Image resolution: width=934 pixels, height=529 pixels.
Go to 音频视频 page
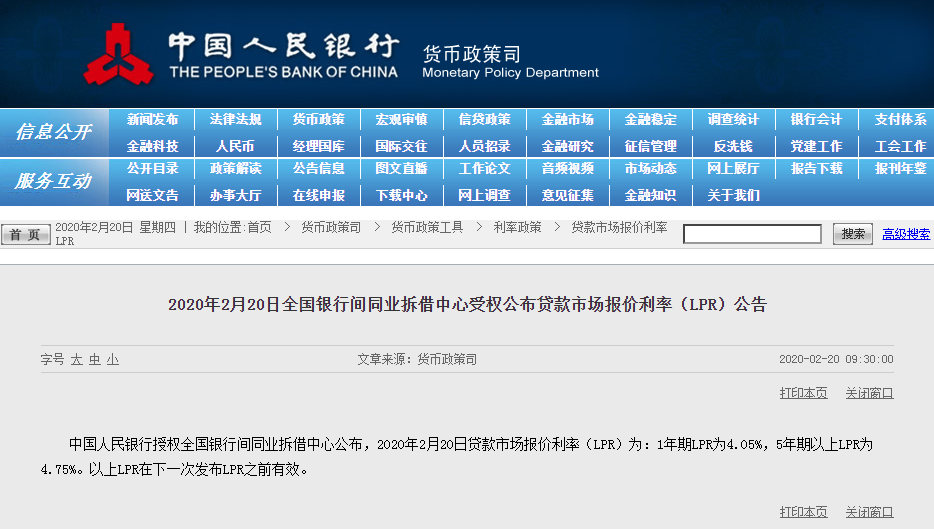click(568, 169)
